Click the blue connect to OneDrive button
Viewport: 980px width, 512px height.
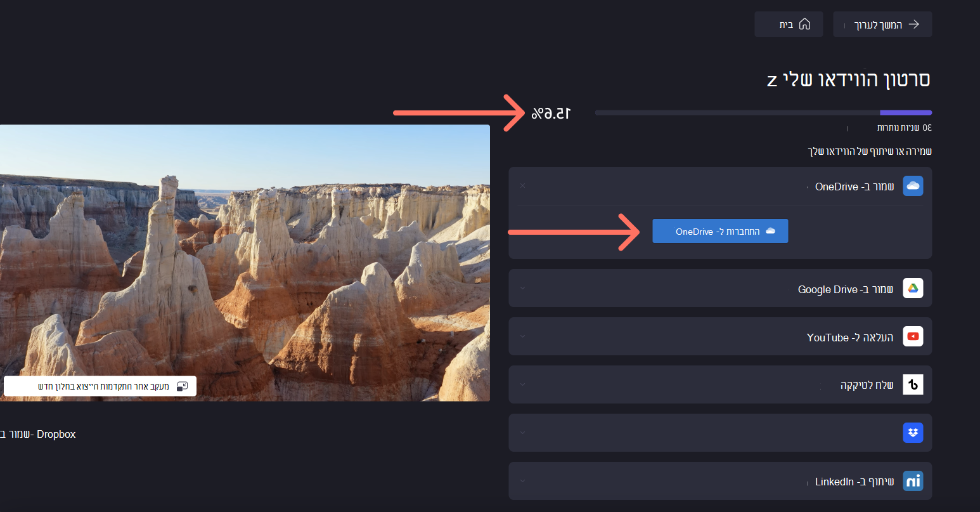720,231
